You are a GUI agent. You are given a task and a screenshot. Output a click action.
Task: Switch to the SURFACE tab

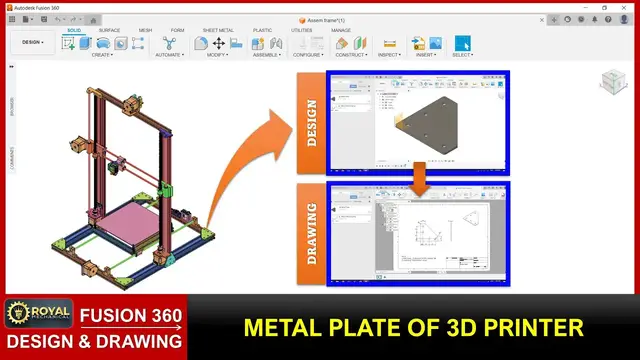(x=109, y=30)
